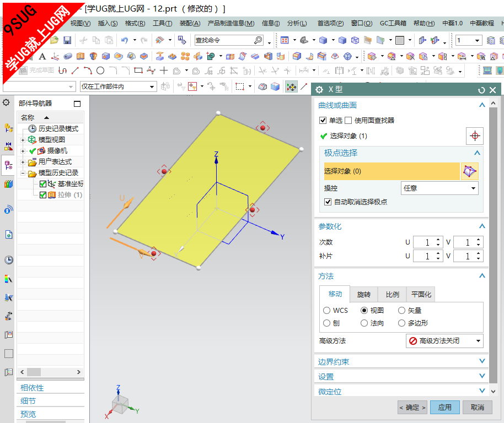Select the arc sketch tool
The width and height of the screenshot is (504, 423).
coord(88,70)
